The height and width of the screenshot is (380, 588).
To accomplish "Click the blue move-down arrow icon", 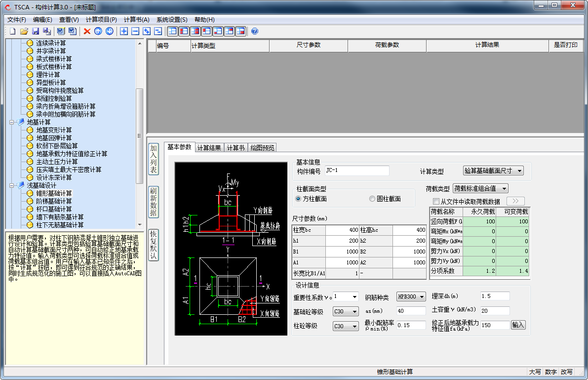I will 110,31.
